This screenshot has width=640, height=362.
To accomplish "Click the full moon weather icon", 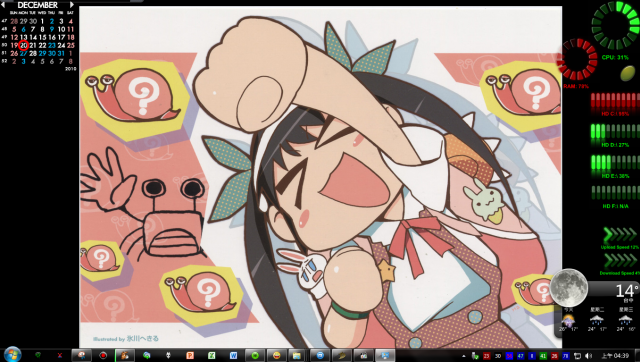I will [569, 287].
